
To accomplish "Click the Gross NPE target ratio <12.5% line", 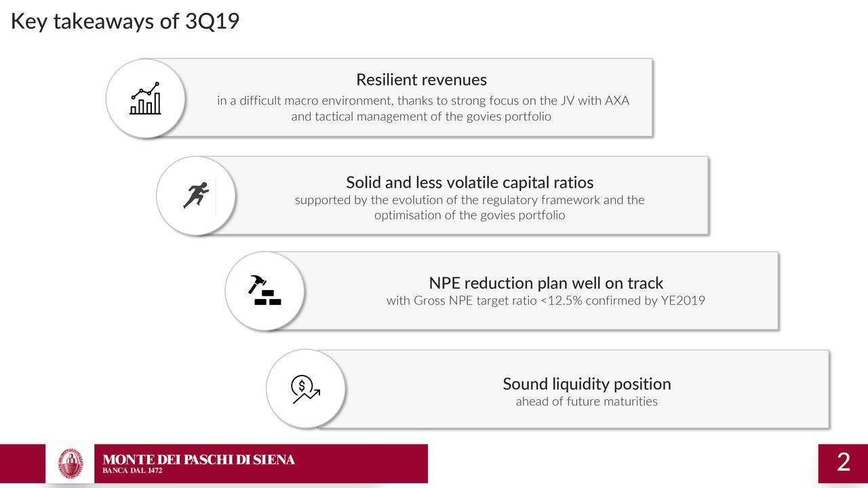I will click(545, 300).
